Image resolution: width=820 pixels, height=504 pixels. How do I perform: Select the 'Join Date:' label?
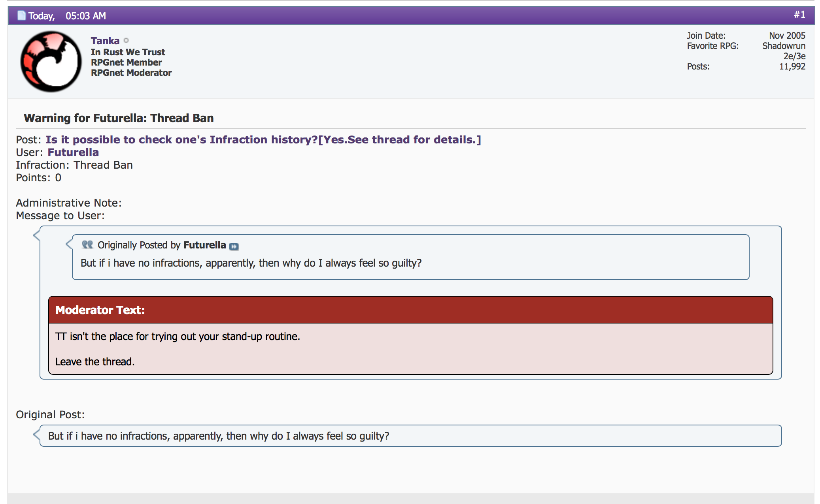706,36
